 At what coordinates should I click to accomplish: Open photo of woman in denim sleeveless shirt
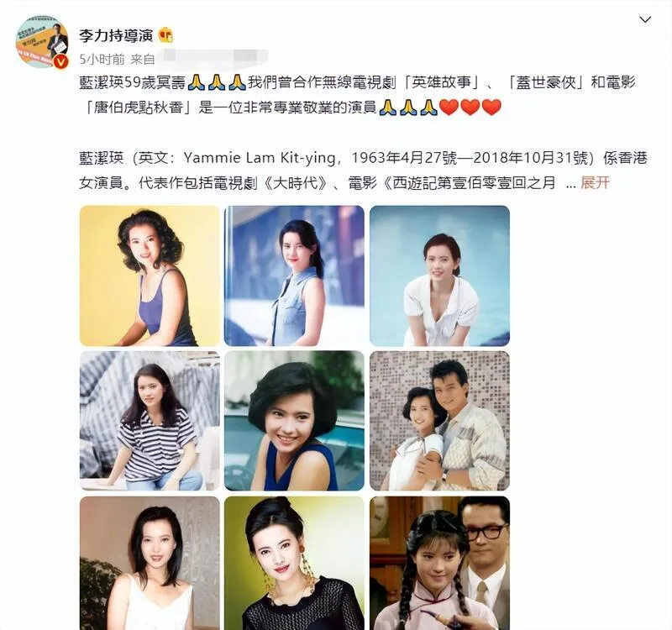(294, 276)
